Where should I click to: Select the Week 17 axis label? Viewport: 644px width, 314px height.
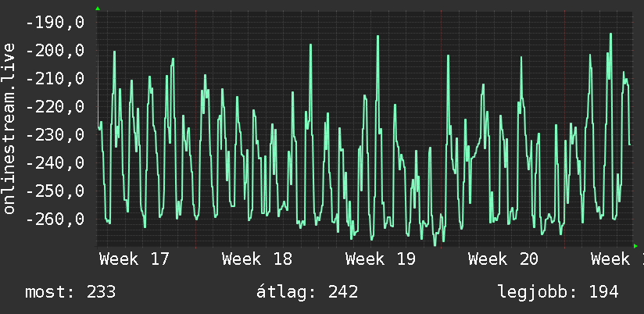134,259
